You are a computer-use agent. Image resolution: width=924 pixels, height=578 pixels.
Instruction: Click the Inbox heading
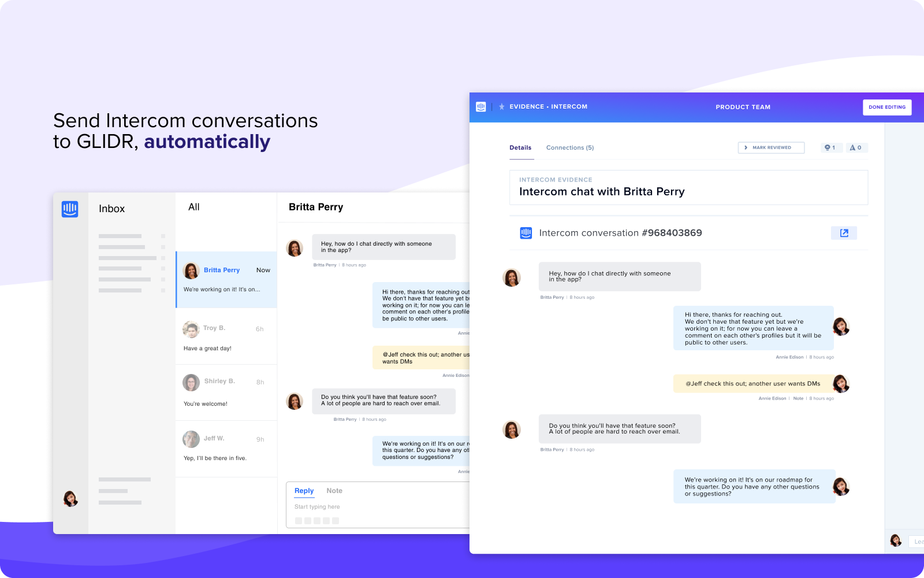111,209
